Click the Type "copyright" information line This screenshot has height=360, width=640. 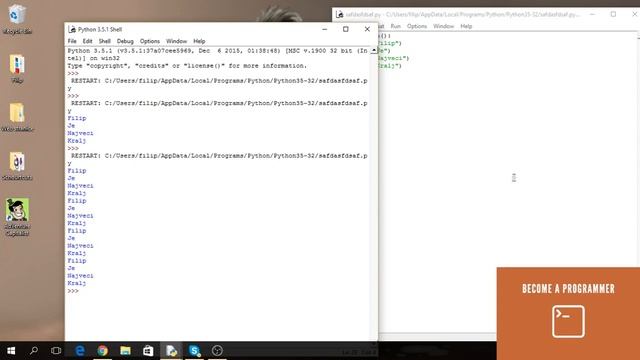[187, 66]
